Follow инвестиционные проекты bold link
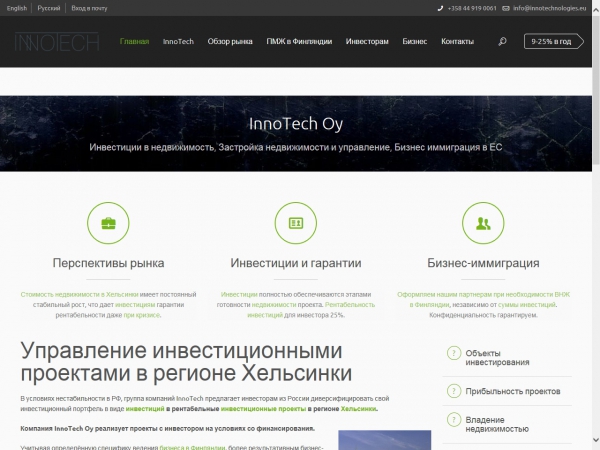This screenshot has height=450, width=600. 263,409
